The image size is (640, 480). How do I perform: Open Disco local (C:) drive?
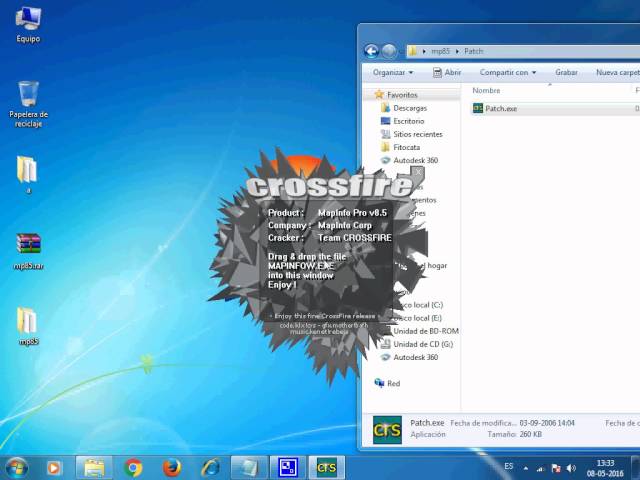(418, 305)
